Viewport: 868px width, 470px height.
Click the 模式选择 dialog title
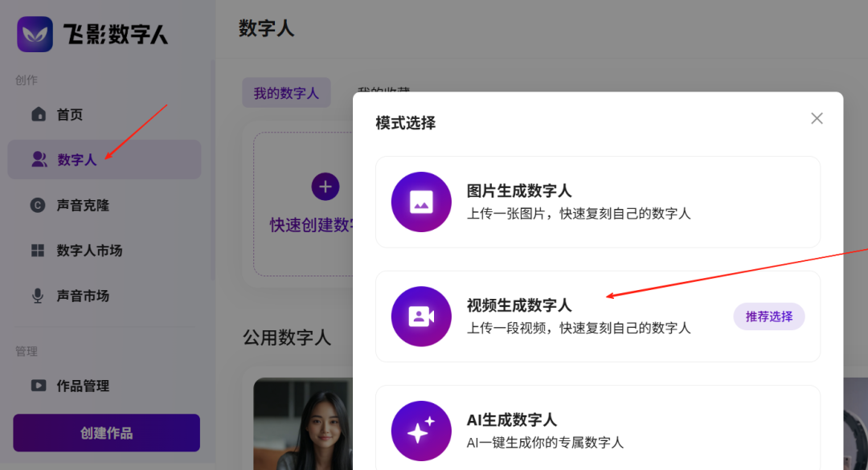point(405,123)
